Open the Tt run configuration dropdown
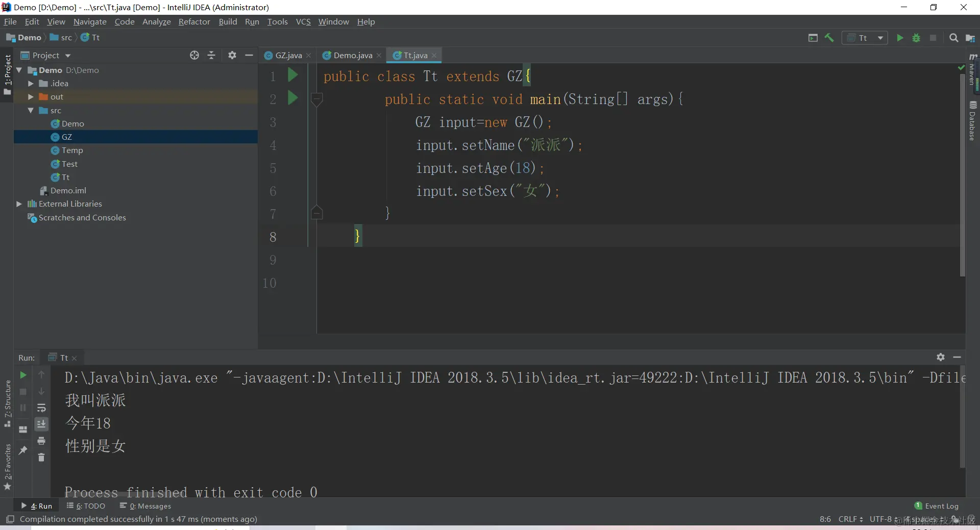 click(x=865, y=38)
